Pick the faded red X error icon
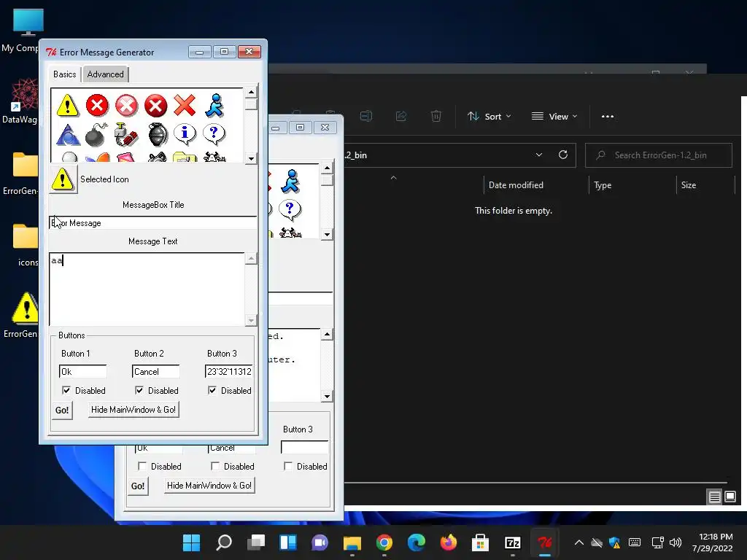This screenshot has height=560, width=747. pyautogui.click(x=126, y=105)
